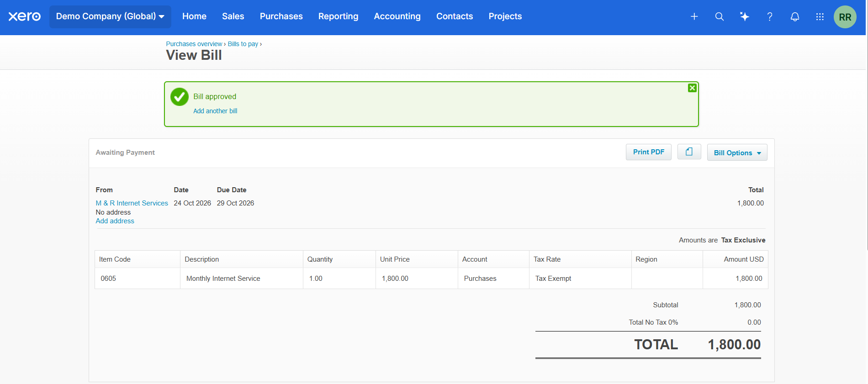Screen dimensions: 868x384
Task: Open the app launcher grid icon
Action: tap(820, 16)
